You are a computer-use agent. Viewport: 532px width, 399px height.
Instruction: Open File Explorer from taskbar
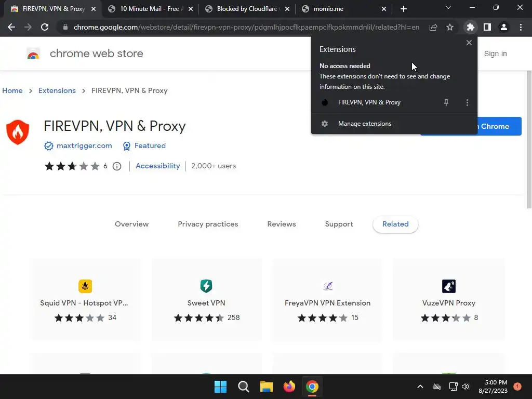(267, 387)
